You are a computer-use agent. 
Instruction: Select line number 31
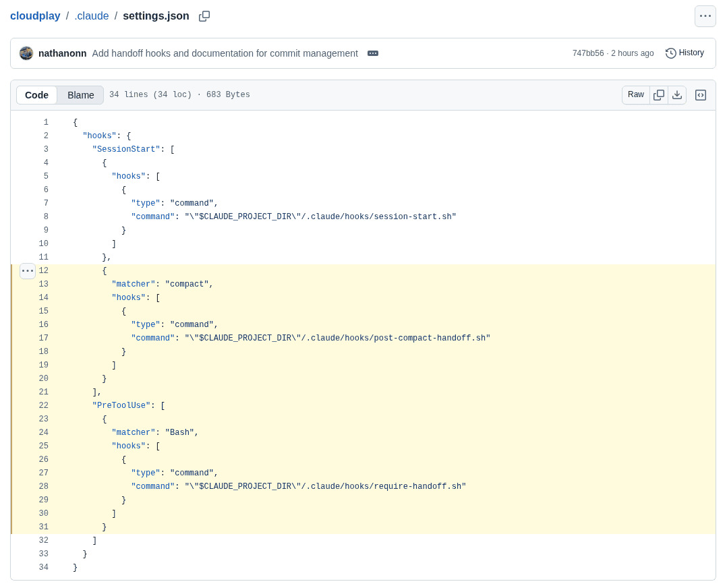point(44,527)
